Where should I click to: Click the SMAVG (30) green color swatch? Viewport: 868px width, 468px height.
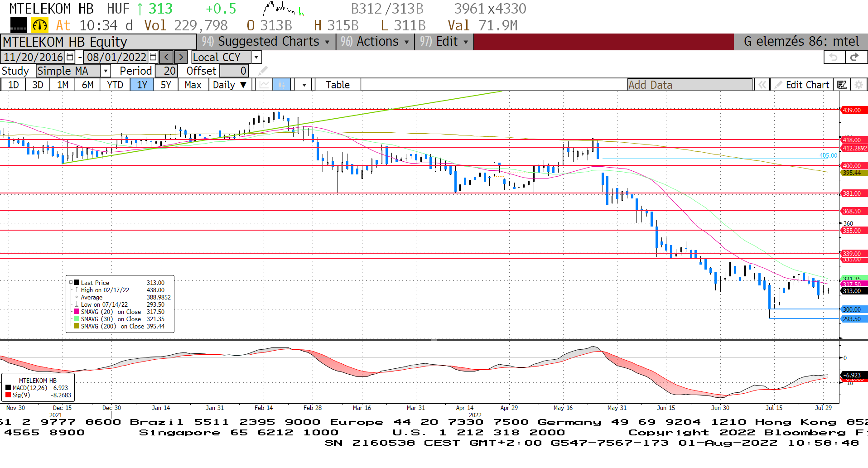click(x=77, y=319)
